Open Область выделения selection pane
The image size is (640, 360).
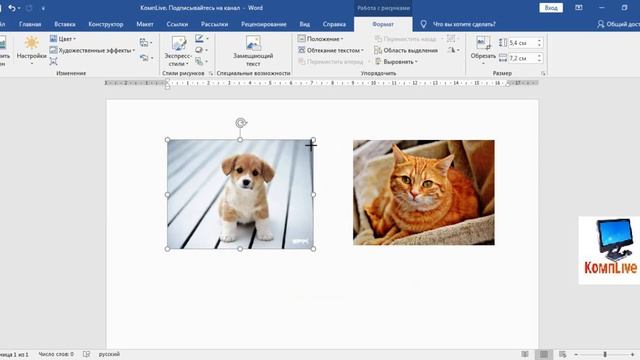coord(406,50)
